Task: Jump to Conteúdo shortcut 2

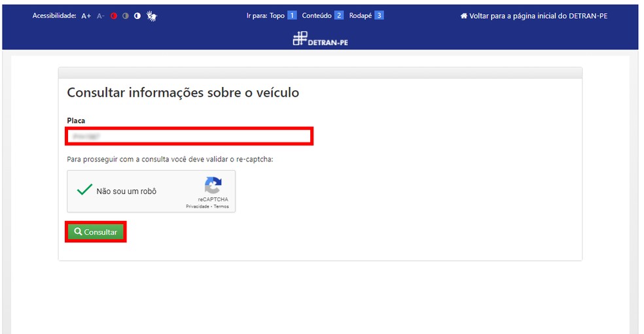Action: [338, 16]
